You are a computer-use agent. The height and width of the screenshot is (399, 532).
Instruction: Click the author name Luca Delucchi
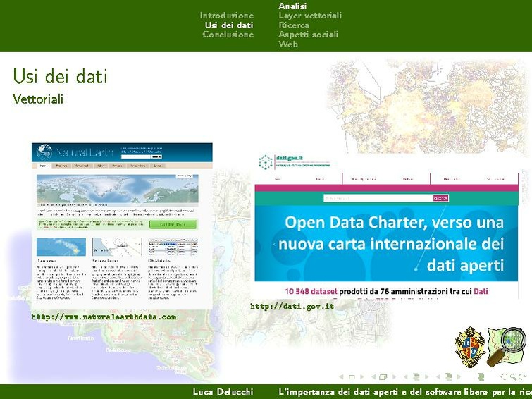(x=223, y=392)
